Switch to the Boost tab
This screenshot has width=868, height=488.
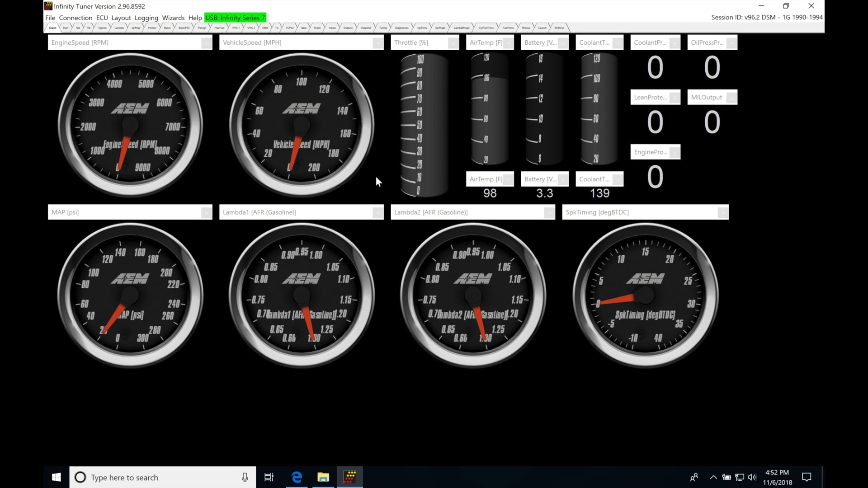(x=167, y=28)
